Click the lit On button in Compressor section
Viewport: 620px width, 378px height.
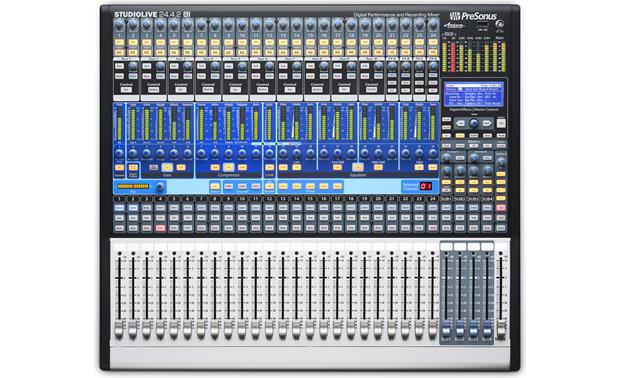point(229,167)
